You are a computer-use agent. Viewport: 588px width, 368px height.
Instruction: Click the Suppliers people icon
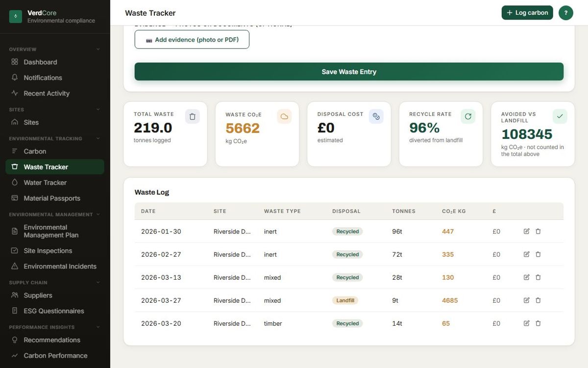(x=15, y=295)
